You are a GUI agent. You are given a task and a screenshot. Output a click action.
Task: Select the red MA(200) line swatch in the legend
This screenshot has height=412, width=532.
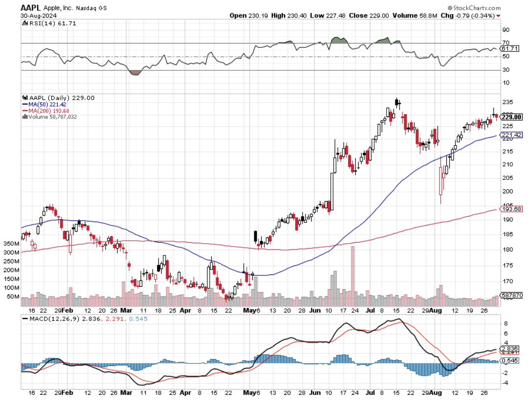click(25, 111)
